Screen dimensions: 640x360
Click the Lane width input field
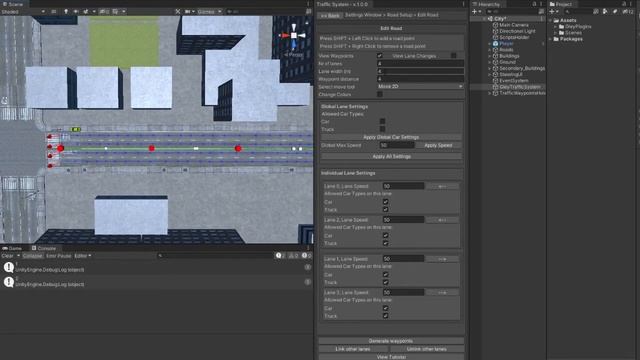pyautogui.click(x=420, y=71)
